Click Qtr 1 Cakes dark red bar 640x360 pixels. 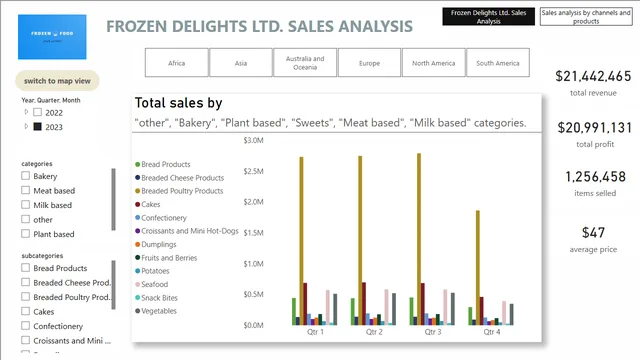click(x=305, y=304)
